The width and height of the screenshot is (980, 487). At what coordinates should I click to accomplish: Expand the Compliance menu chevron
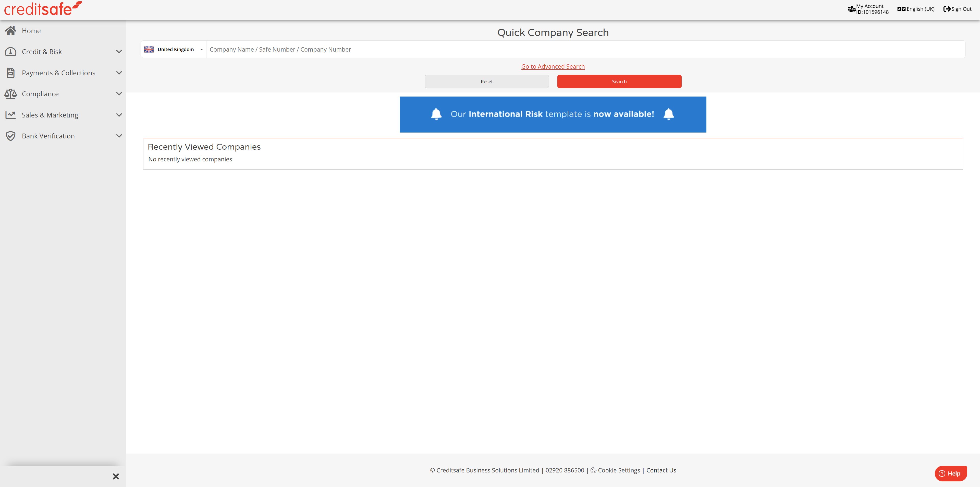click(119, 94)
